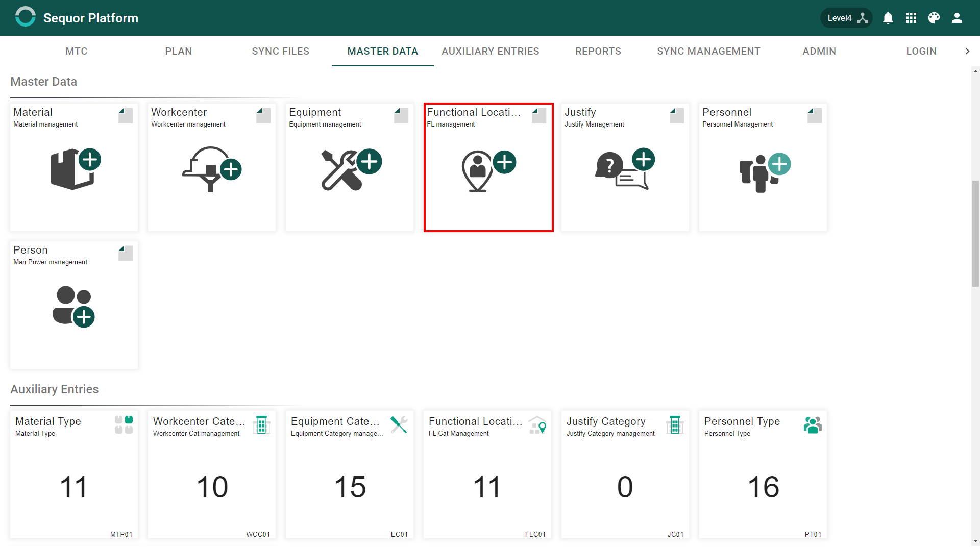Open the Workcenter card title

pos(179,112)
